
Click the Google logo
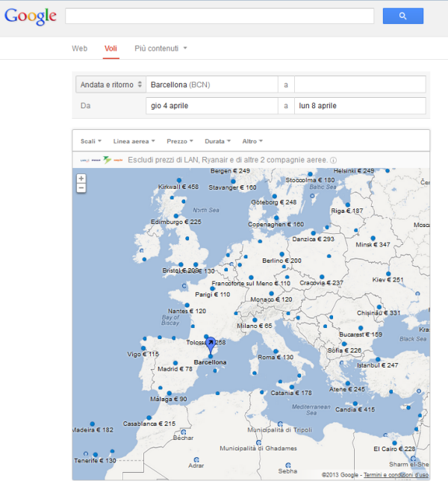click(30, 16)
